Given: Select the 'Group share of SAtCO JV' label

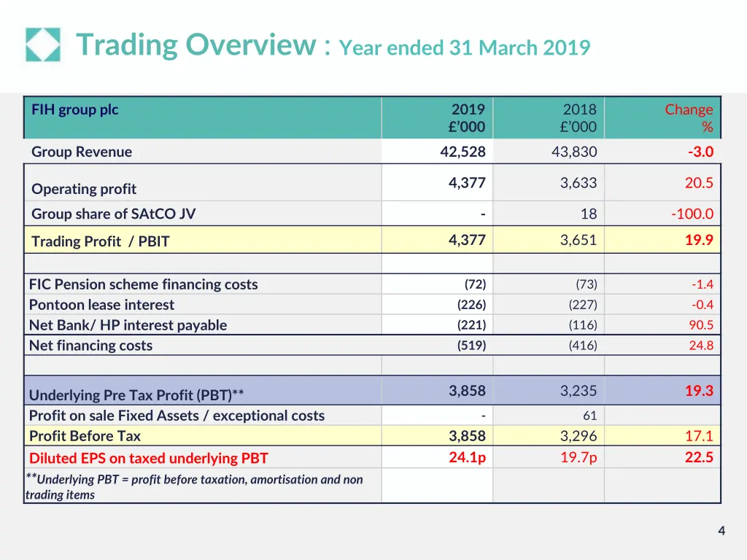Looking at the screenshot, I should (x=113, y=214).
